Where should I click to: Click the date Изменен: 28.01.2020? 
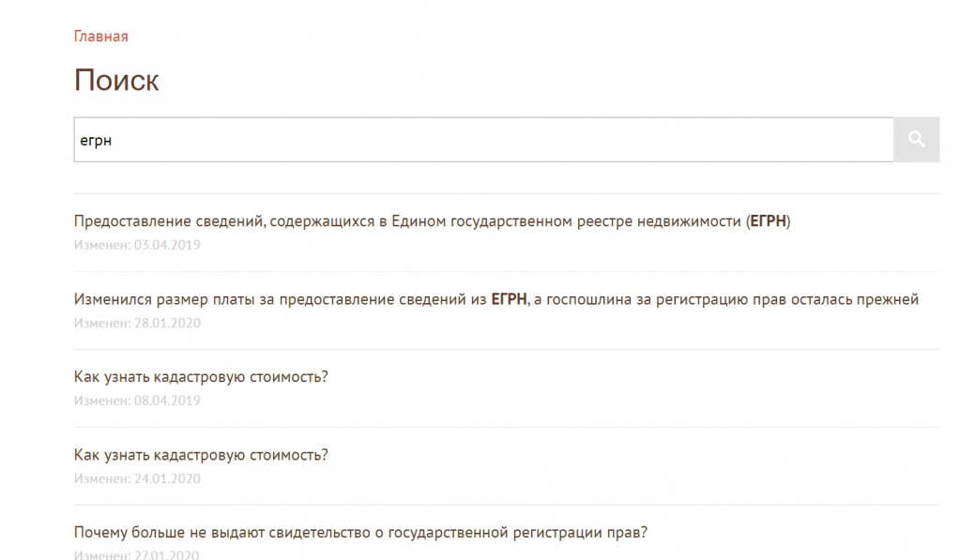click(137, 323)
